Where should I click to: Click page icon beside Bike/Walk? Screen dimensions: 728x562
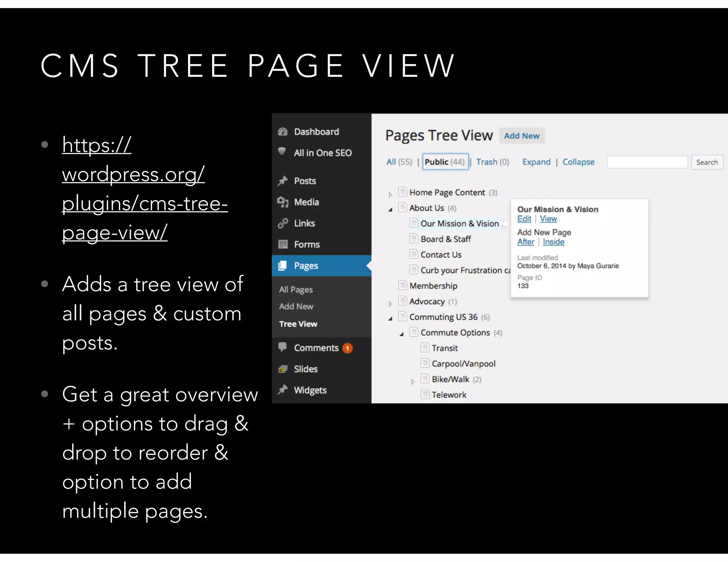(x=425, y=378)
